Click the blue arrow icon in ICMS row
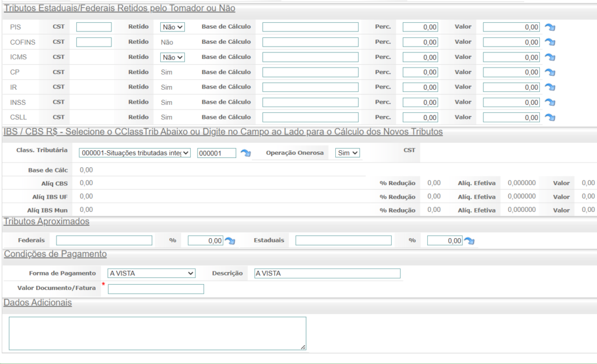This screenshot has width=597, height=364. click(x=550, y=57)
